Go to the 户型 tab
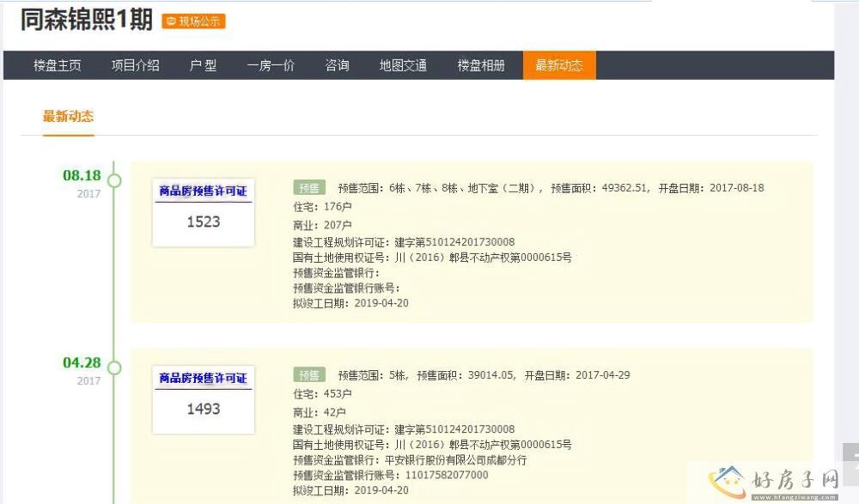Image resolution: width=859 pixels, height=504 pixels. tap(203, 65)
